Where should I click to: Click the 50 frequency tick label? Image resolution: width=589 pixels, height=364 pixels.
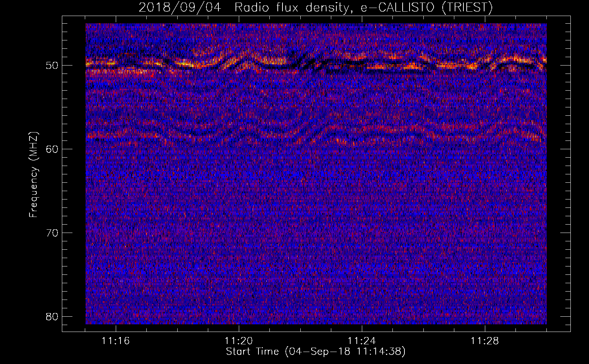point(52,66)
